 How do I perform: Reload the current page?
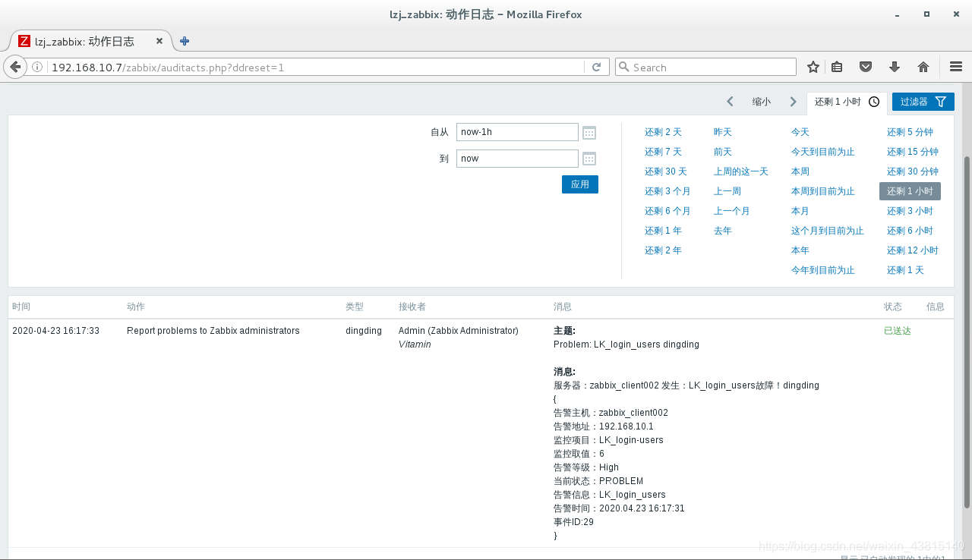597,67
